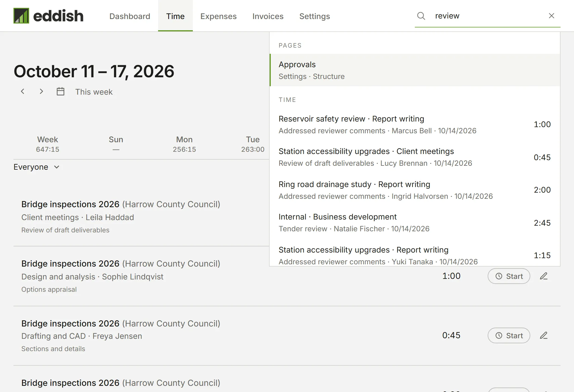Open Leila Haddad Client meetings entry

pyautogui.click(x=141, y=217)
